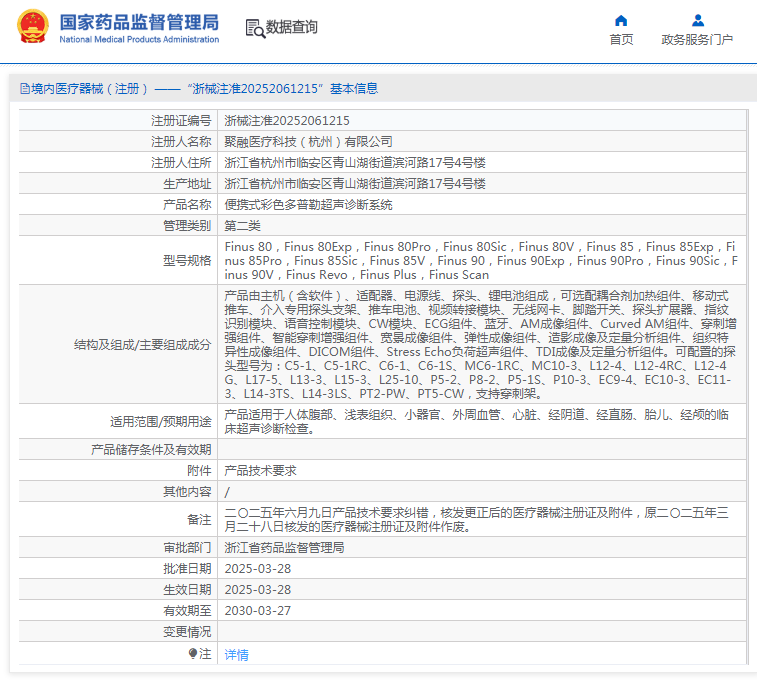The image size is (757, 685).
Task: Open the 首页 text label
Action: coord(621,40)
